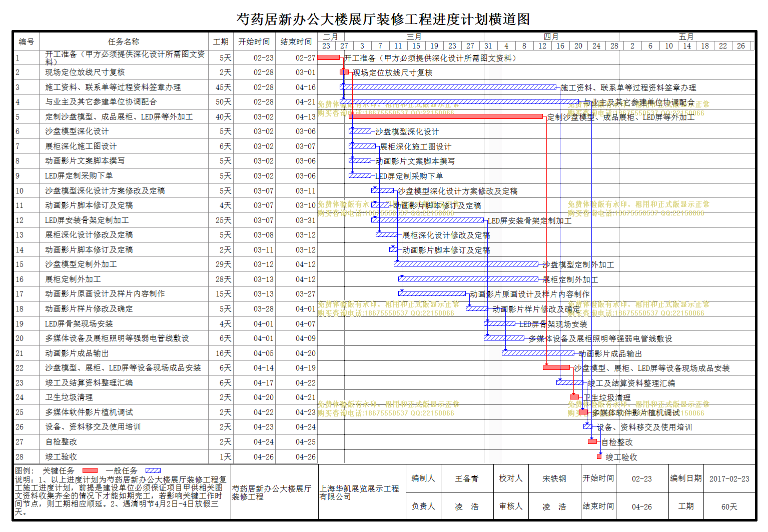Click the red bar for 现场定位放线尺寸复核
The image size is (768, 532).
(x=344, y=72)
